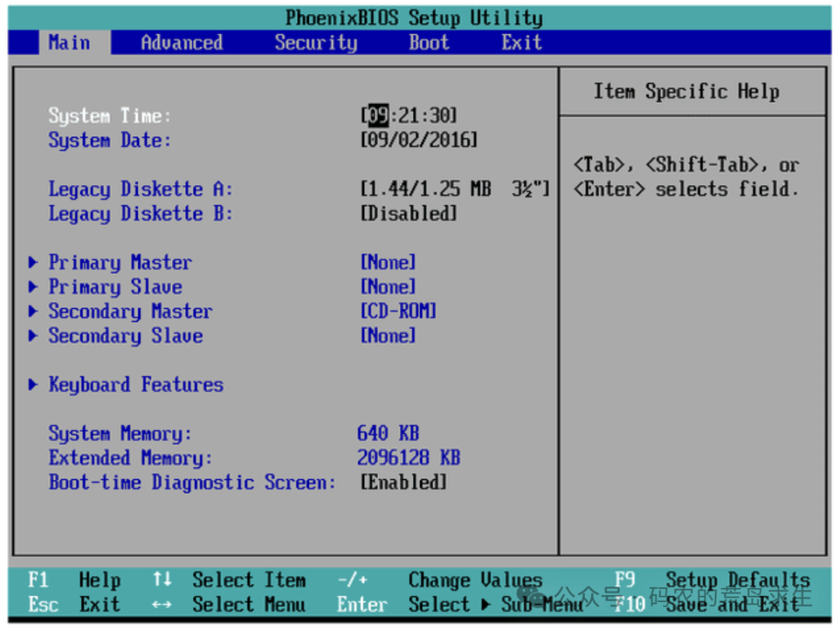Expand the Primary Slave arrow
The image size is (840, 630).
33,286
